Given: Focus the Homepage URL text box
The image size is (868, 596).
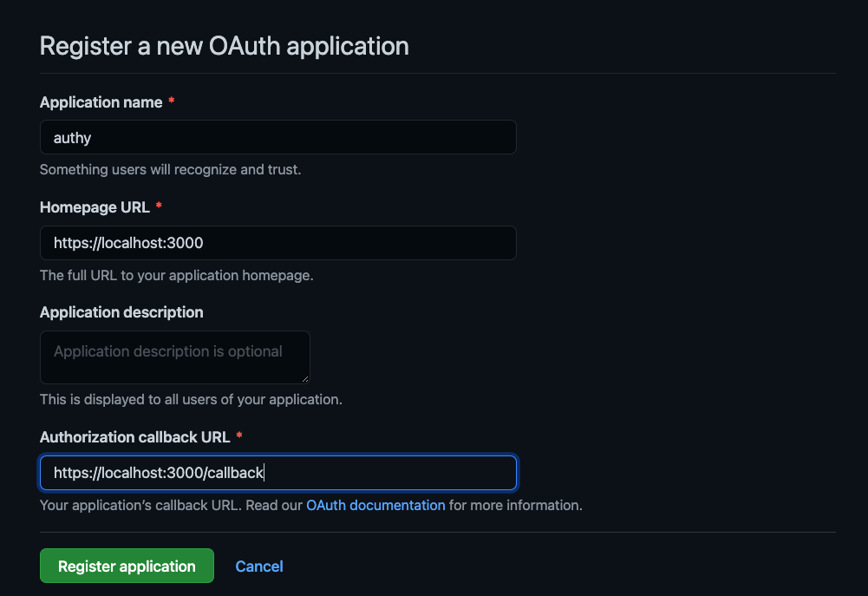Looking at the screenshot, I should [x=277, y=243].
